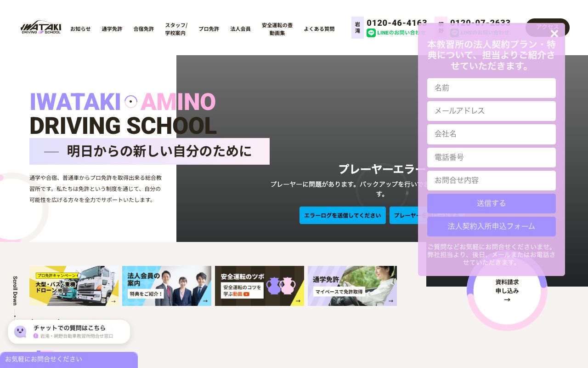
Task: Click the 名前 input field
Action: coord(491,88)
